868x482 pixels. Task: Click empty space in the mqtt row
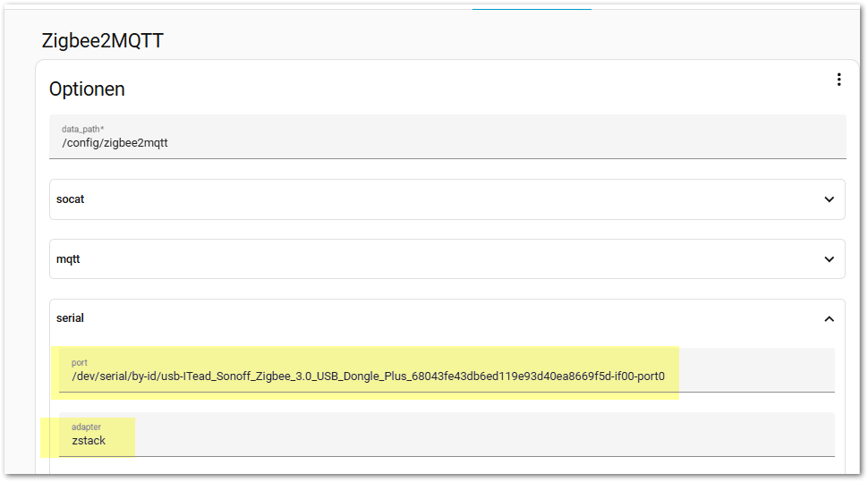[x=447, y=259]
